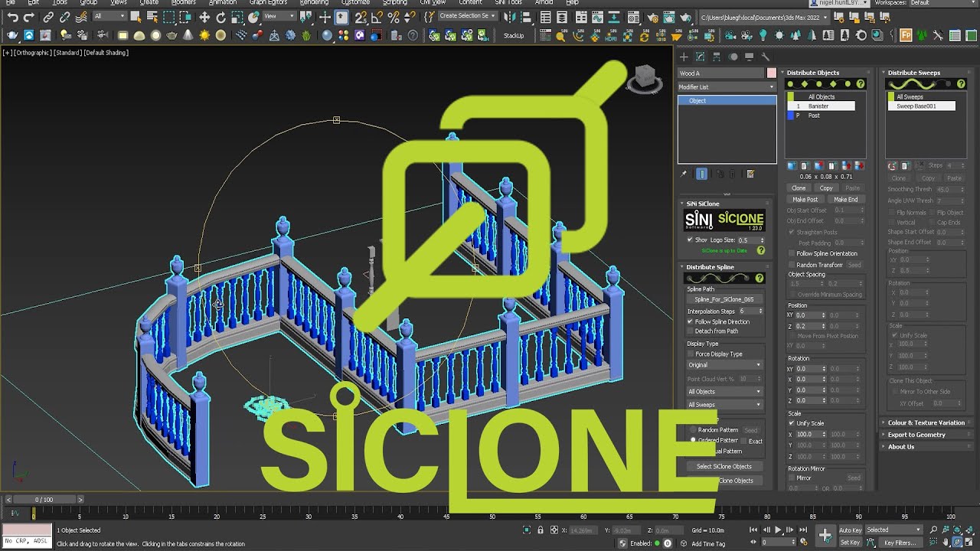This screenshot has width=980, height=551.
Task: Toggle the Auto Key button
Action: [x=850, y=530]
